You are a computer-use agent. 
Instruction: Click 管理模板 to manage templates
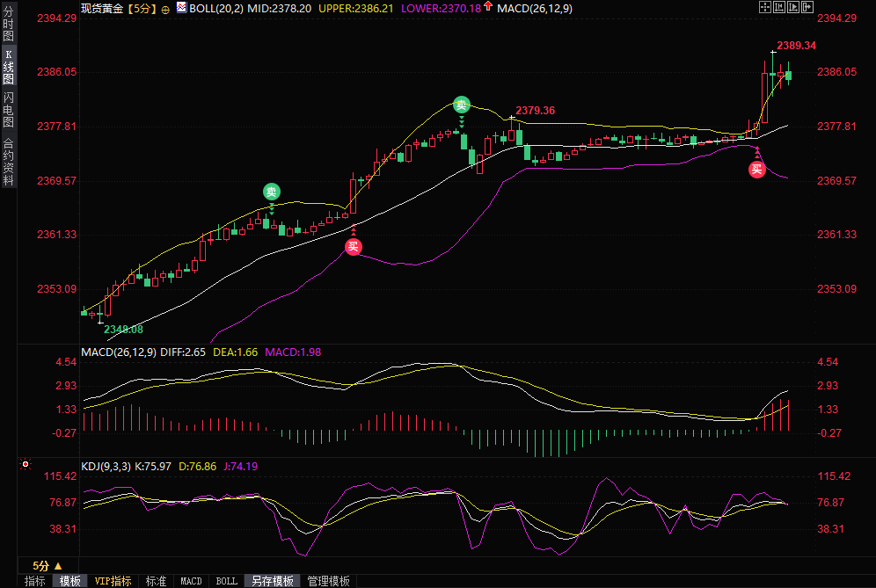[x=329, y=581]
